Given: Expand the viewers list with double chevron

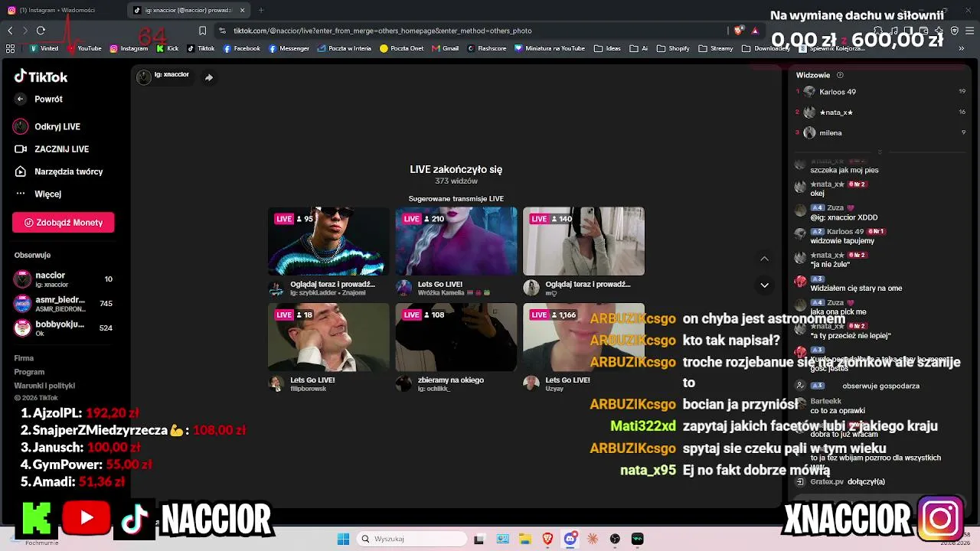Looking at the screenshot, I should tap(880, 152).
